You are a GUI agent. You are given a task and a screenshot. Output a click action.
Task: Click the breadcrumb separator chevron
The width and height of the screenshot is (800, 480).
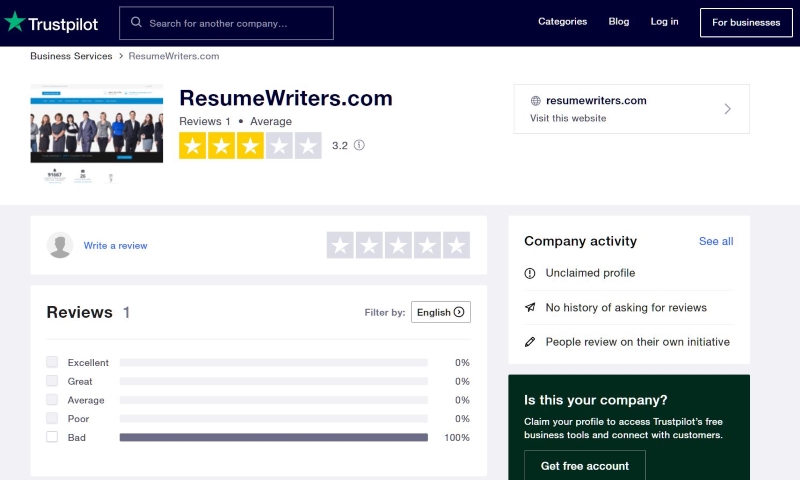pos(121,56)
